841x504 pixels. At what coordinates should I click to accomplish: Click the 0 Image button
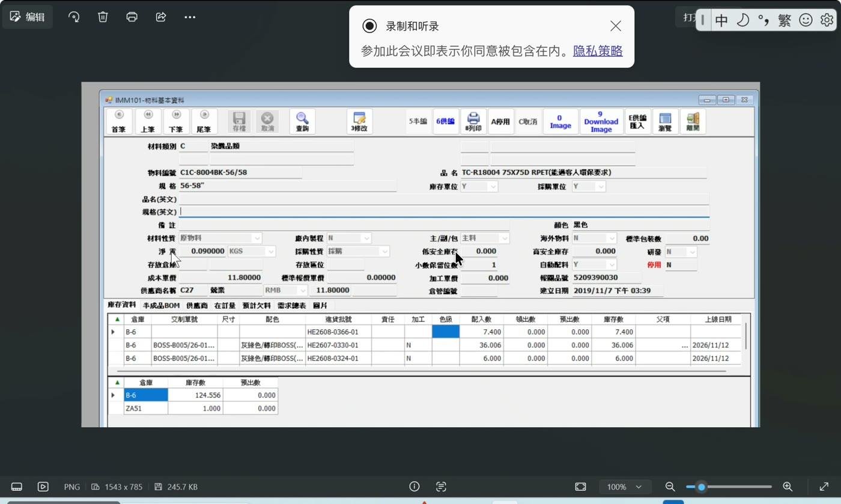560,121
